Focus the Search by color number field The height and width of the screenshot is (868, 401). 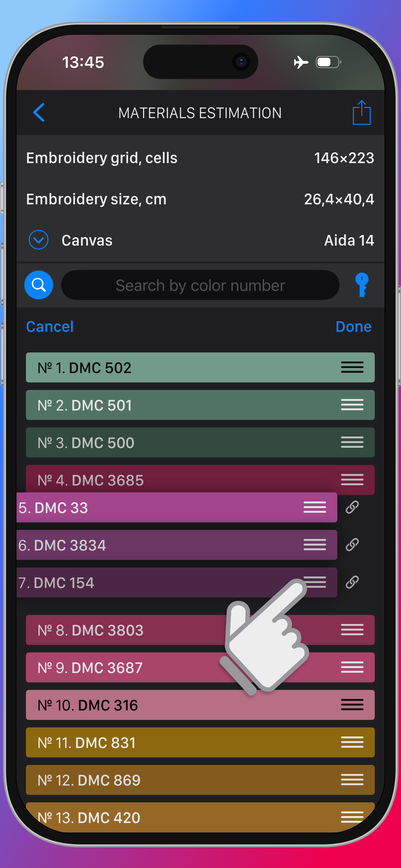[200, 285]
